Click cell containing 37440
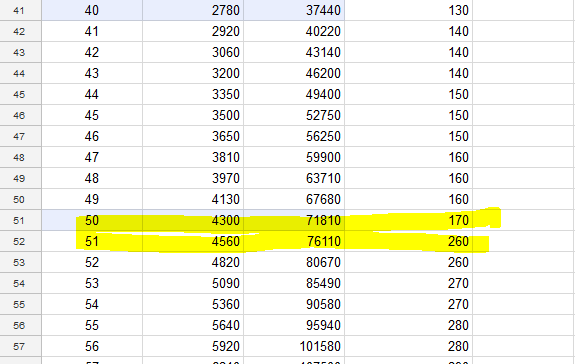 pyautogui.click(x=294, y=10)
